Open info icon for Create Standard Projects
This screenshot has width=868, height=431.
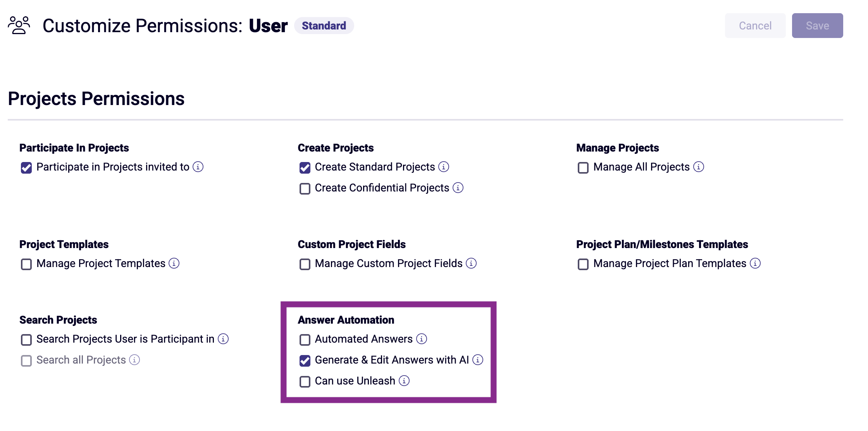(444, 167)
